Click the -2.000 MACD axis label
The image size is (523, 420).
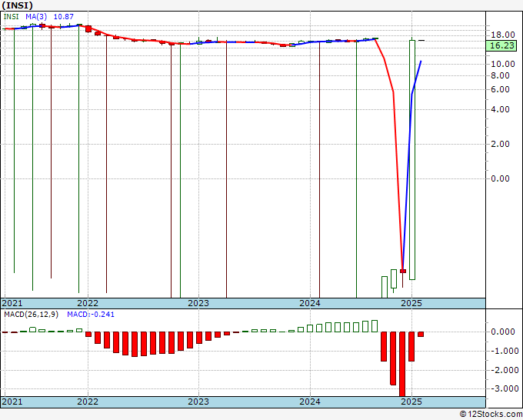(503, 370)
